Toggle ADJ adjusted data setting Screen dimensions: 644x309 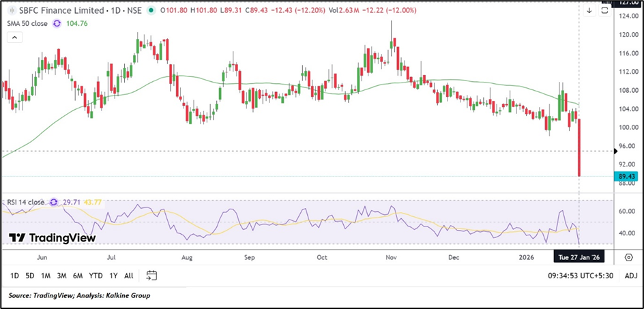click(630, 276)
